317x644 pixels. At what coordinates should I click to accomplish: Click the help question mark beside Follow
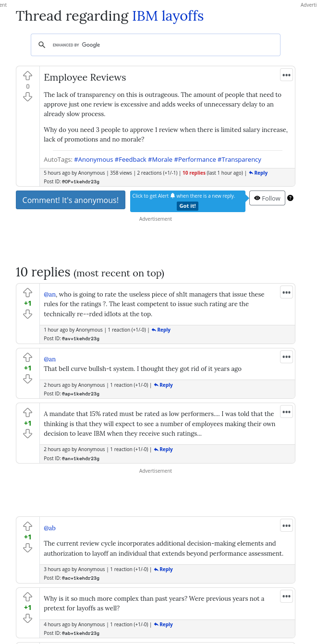[x=290, y=198]
